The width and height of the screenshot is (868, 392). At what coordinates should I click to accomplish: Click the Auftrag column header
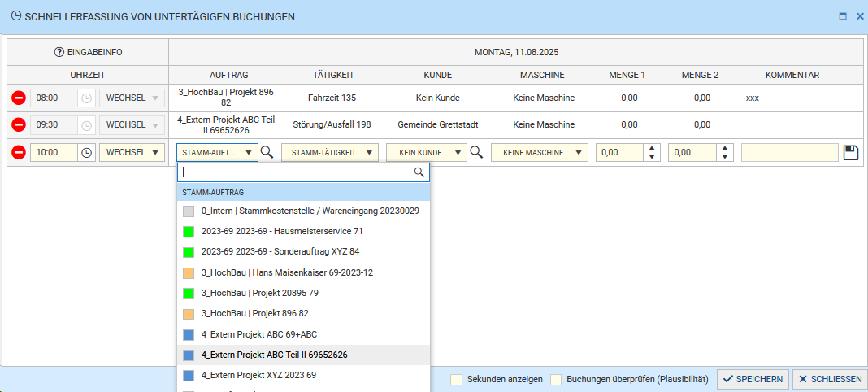tap(228, 75)
